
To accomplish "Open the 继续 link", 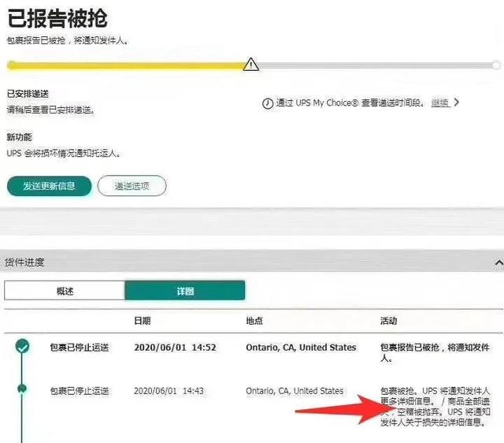I will click(439, 103).
